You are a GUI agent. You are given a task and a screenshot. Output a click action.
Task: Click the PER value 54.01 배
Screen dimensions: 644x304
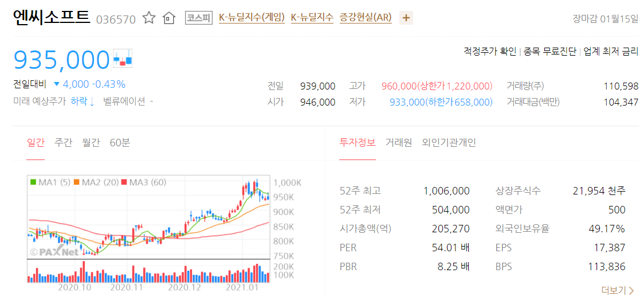451,248
